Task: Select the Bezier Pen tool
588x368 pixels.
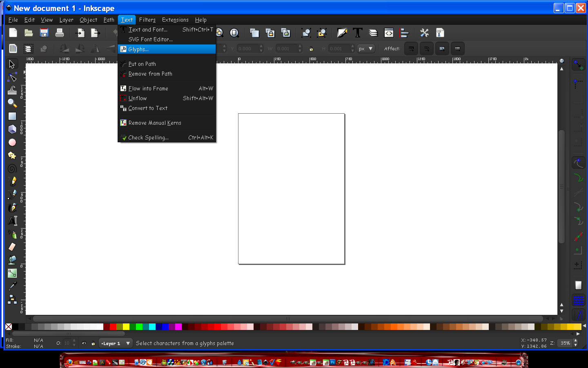Action: coord(12,195)
